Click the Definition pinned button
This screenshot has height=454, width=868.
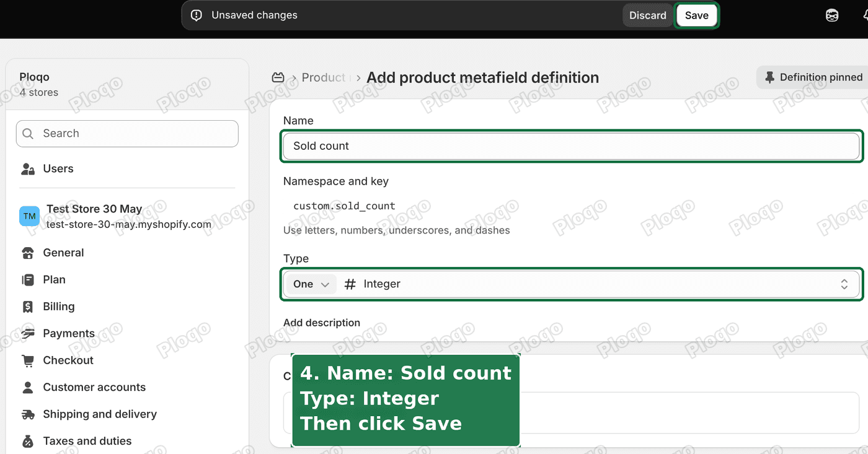coord(813,77)
